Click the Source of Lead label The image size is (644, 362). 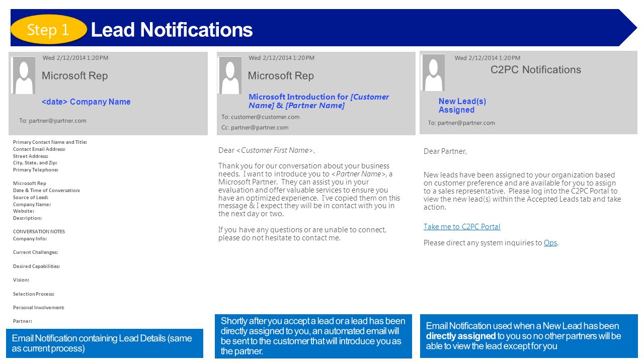pyautogui.click(x=31, y=198)
